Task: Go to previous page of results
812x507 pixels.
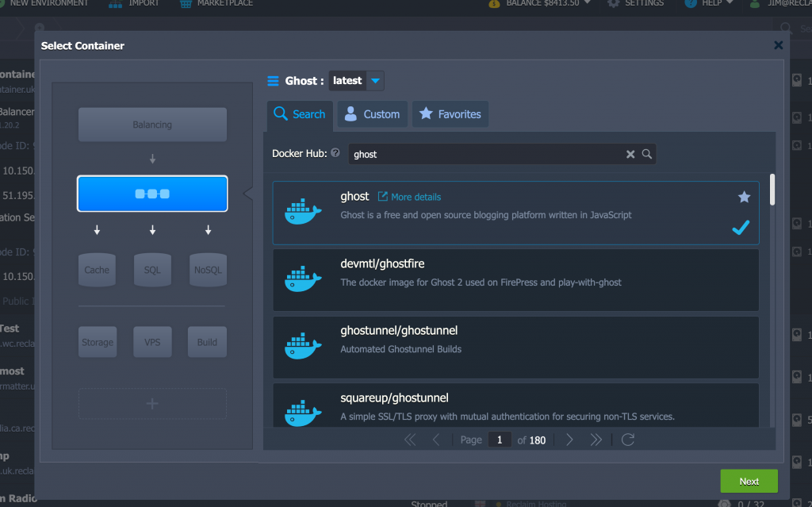Action: pos(436,440)
